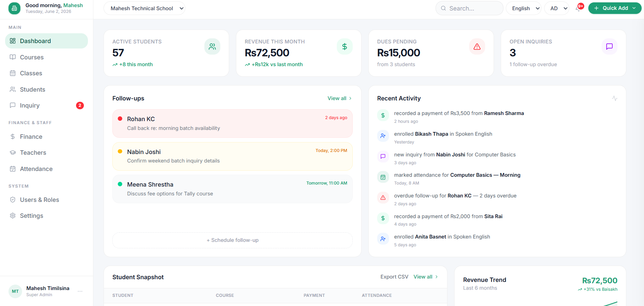
Task: Open Inquiry in sidebar
Action: tap(47, 106)
